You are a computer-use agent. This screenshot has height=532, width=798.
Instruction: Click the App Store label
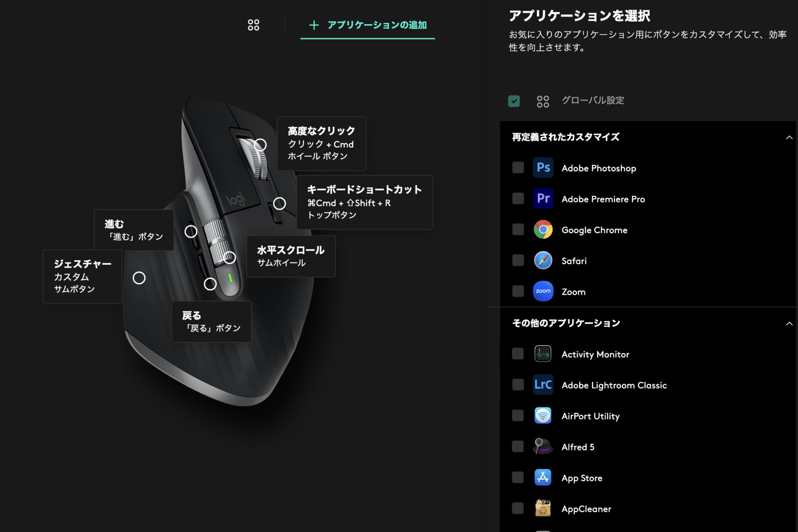pos(582,478)
